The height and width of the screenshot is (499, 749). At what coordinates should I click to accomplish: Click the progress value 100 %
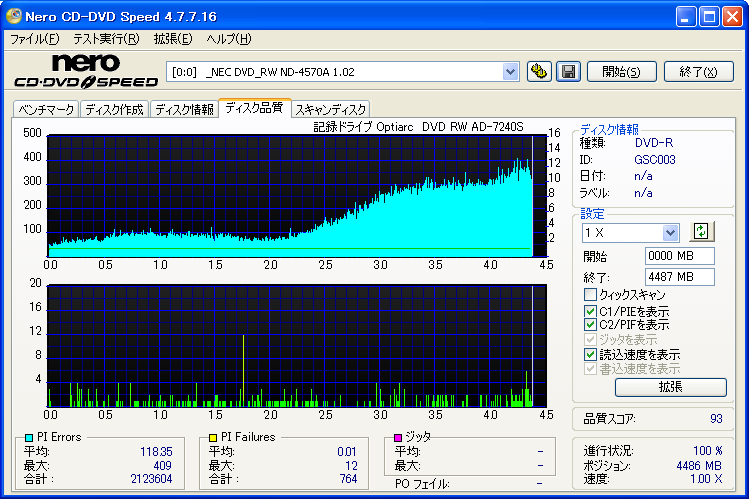(x=708, y=451)
